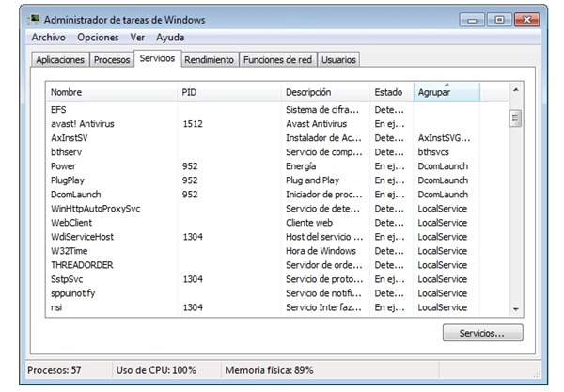Select the Servicios tab
The width and height of the screenshot is (564, 392).
pos(158,58)
